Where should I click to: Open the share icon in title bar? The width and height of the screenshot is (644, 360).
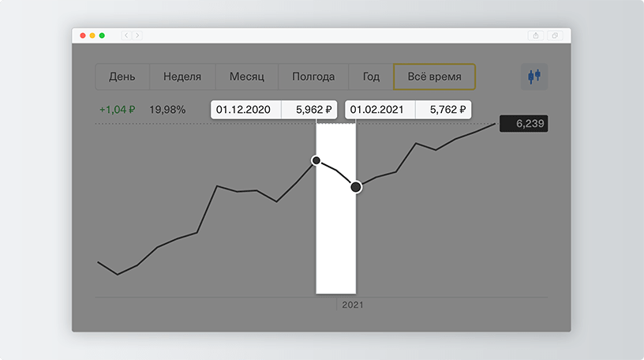536,36
